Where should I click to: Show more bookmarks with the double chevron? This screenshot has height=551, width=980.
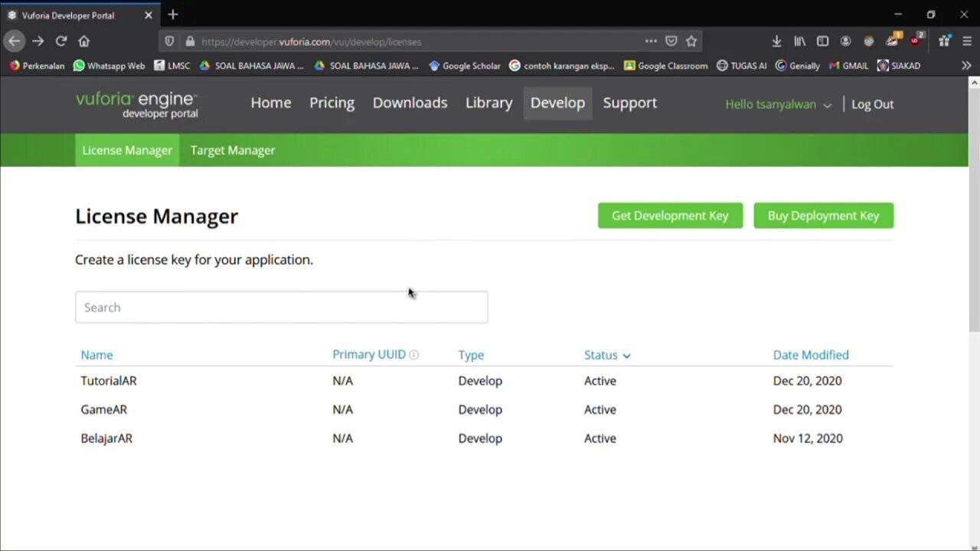coord(966,66)
